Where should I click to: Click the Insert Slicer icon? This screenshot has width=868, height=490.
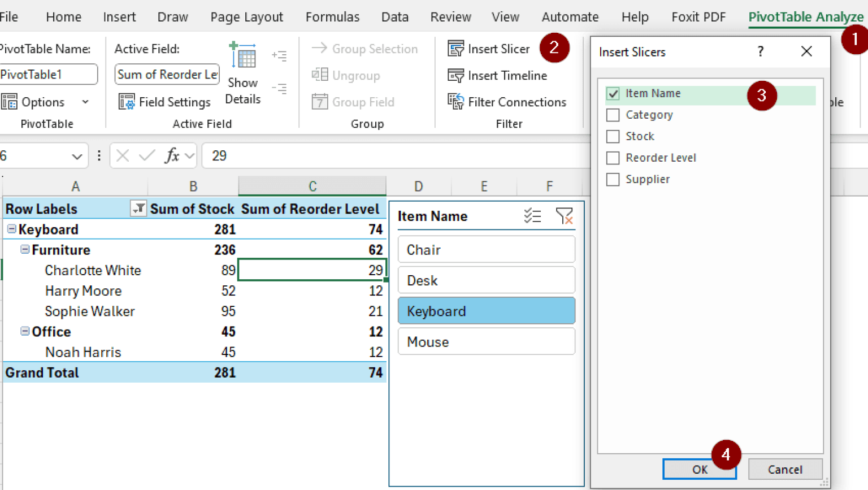click(455, 49)
